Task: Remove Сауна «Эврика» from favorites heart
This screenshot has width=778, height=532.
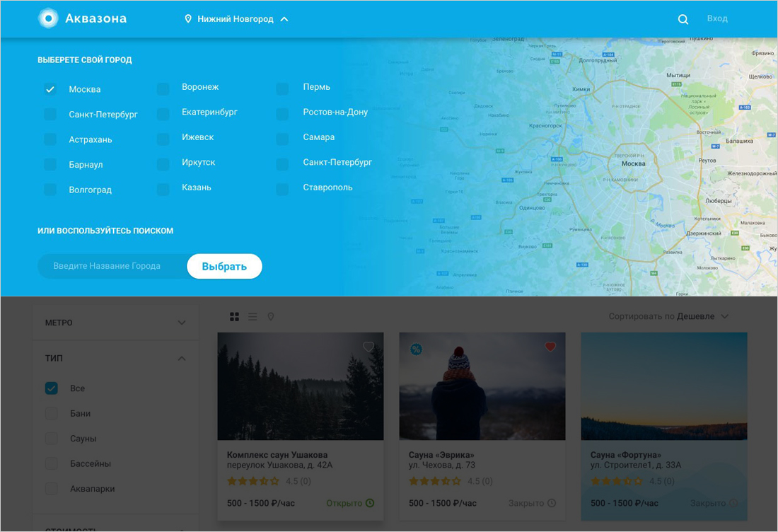Action: pos(550,347)
